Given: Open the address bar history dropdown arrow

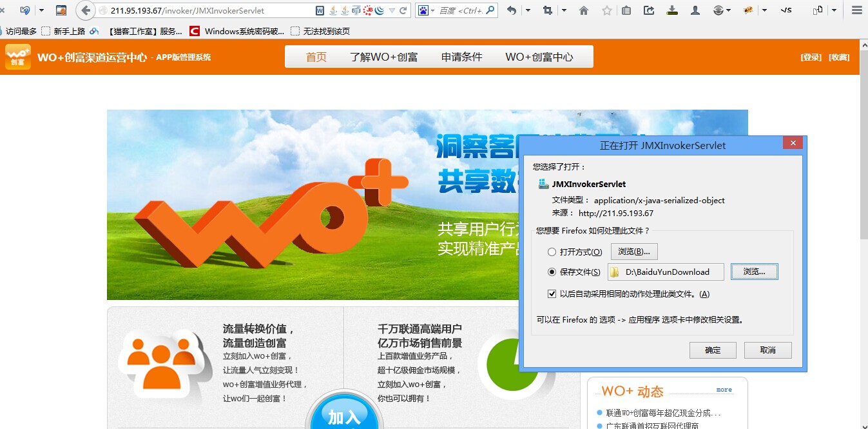Looking at the screenshot, I should (392, 10).
